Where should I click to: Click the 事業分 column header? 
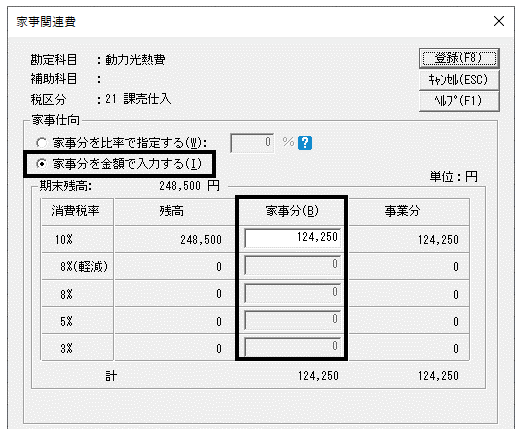tap(402, 211)
